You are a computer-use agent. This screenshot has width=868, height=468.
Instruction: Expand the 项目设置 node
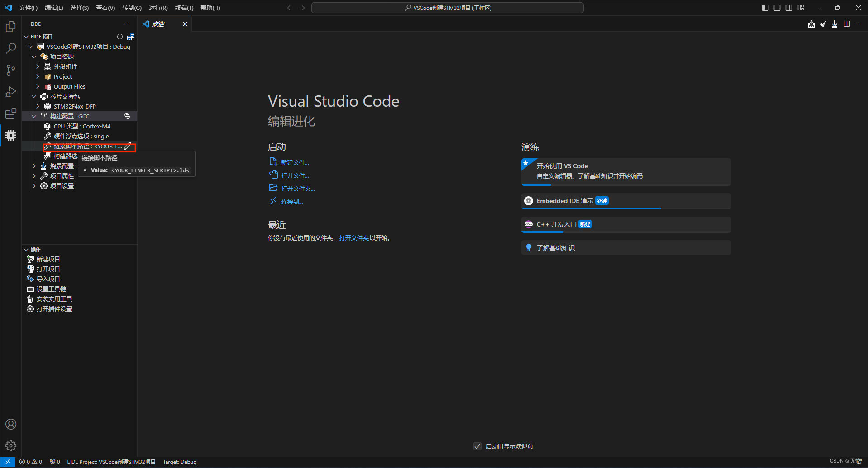34,186
